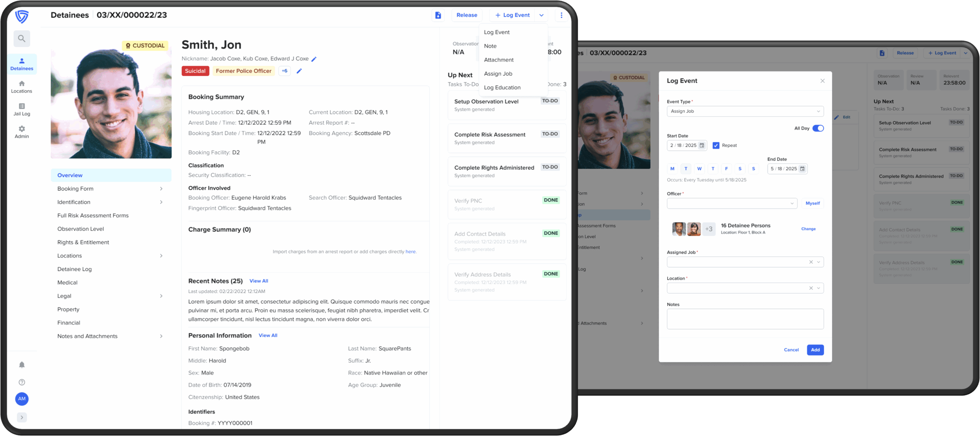The image size is (980, 436).
Task: Click the notifications bell icon
Action: 22,365
